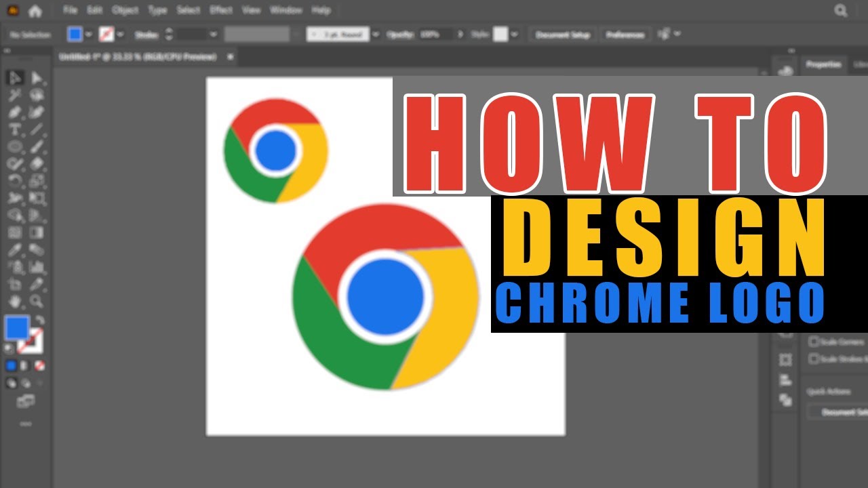Open stroke color dropdown in control bar
Image resolution: width=868 pixels, height=488 pixels.
pyautogui.click(x=121, y=35)
